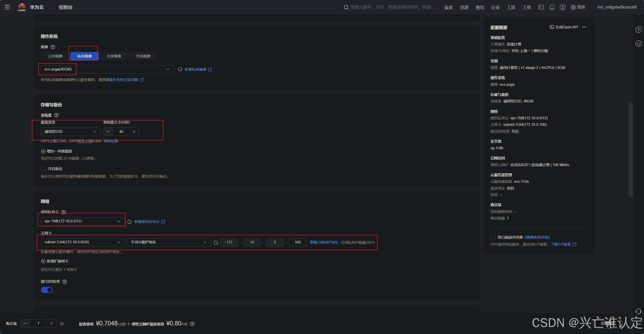Open more options in 配置概要 panel
Image resolution: width=644 pixels, height=334 pixels.
tap(584, 27)
